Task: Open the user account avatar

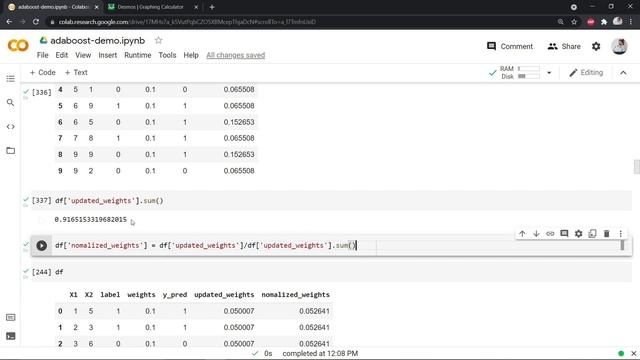Action: (619, 46)
